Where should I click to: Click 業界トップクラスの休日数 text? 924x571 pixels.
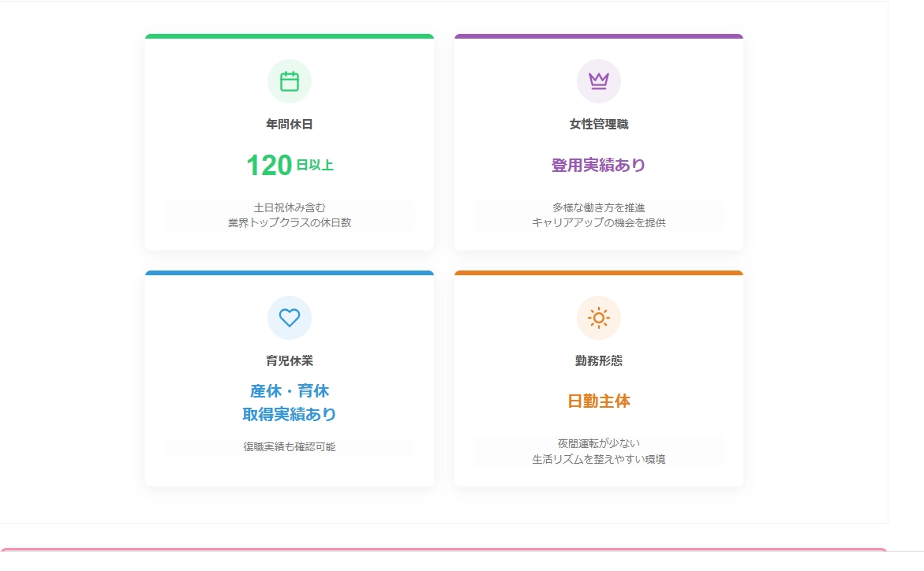(x=290, y=222)
